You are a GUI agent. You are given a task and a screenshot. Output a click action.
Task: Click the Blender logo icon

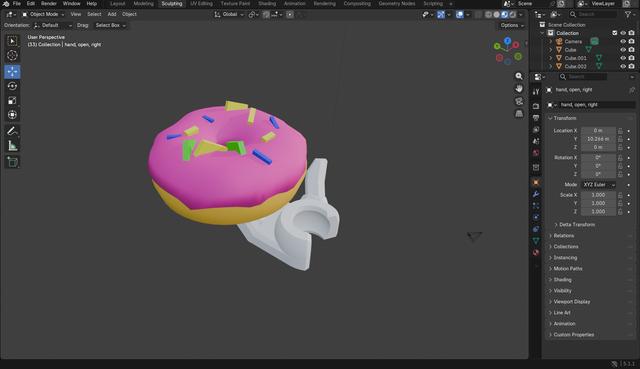click(x=6, y=4)
